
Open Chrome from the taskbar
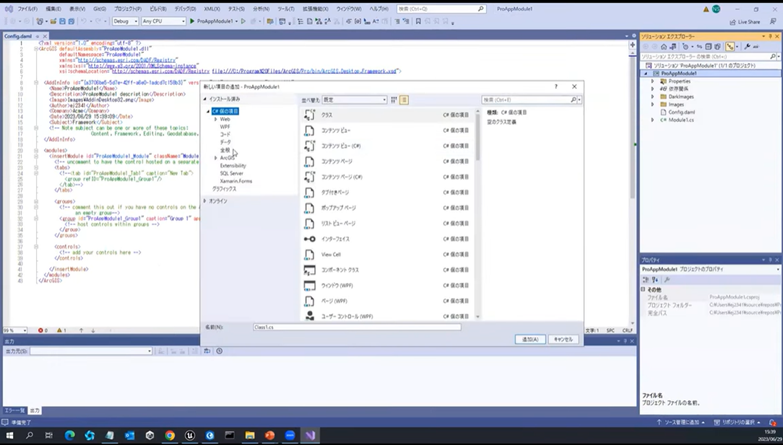pos(170,436)
